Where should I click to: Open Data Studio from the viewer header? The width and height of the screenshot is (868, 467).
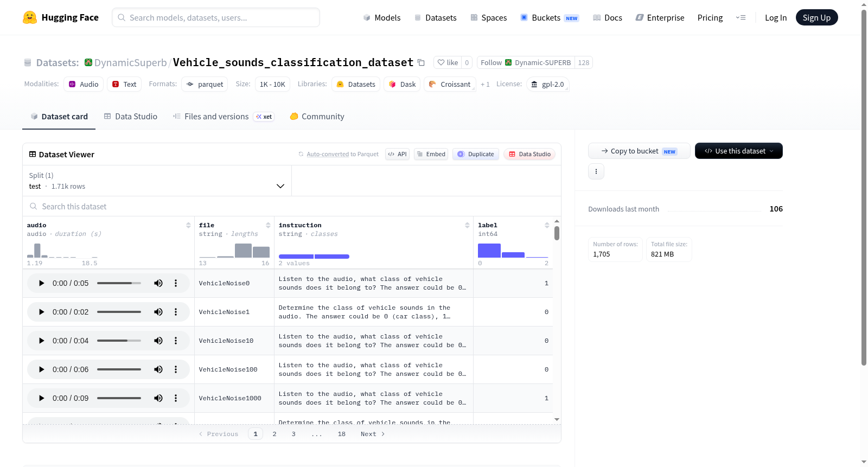[x=529, y=154]
